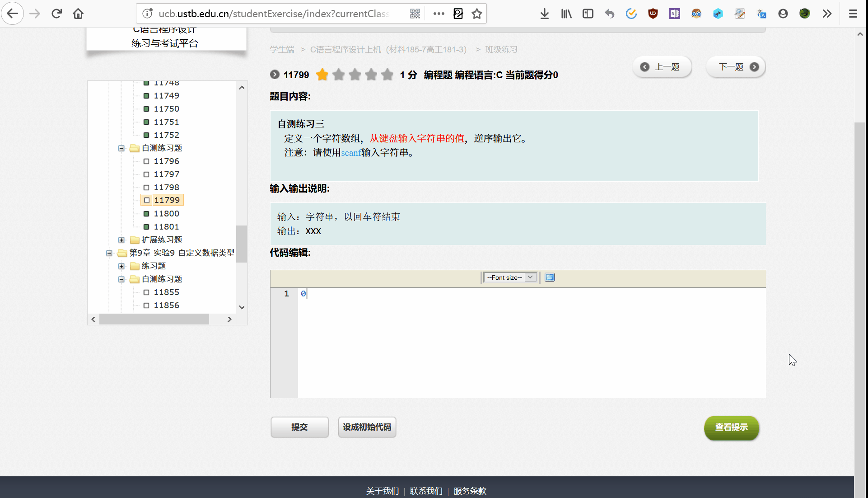
Task: Click the fullscreen editor icon beside Font size
Action: (x=550, y=277)
